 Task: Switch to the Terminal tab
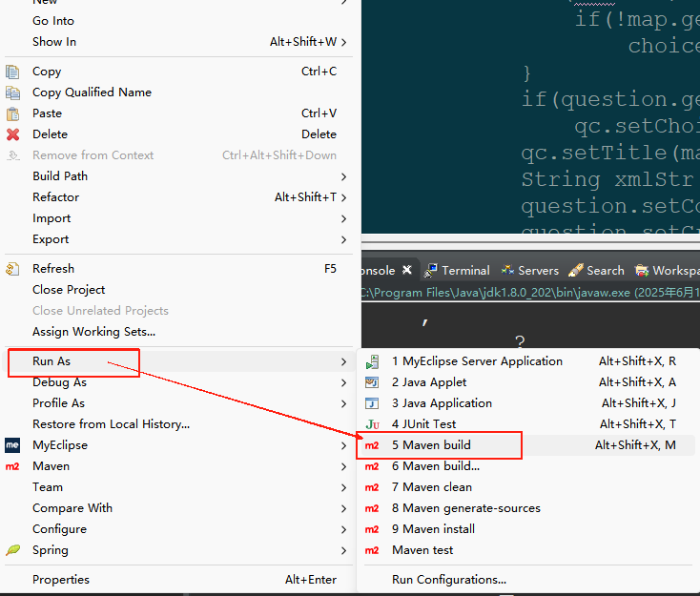(458, 271)
